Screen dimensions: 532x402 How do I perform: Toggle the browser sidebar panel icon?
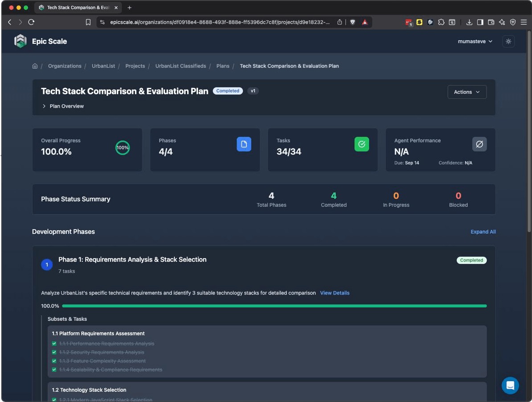click(480, 22)
